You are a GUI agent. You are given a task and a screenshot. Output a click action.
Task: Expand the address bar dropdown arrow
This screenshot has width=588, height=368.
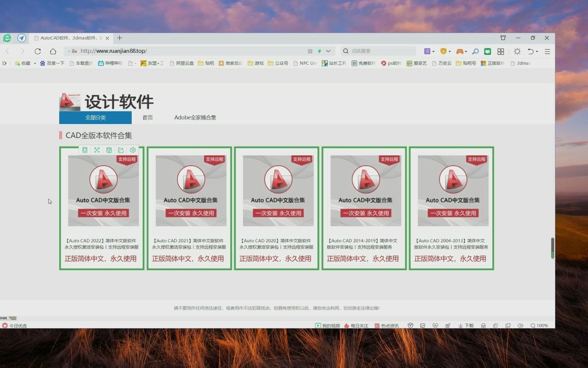328,51
